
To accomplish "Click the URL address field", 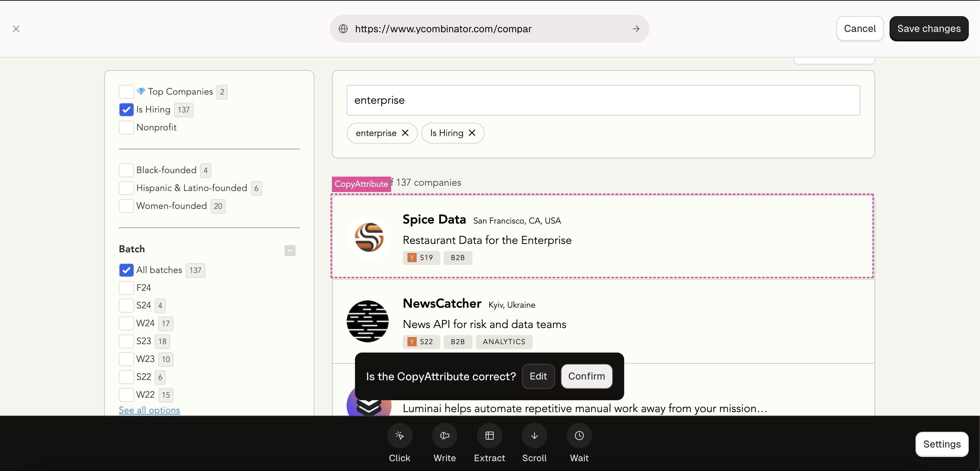I will click(489, 28).
